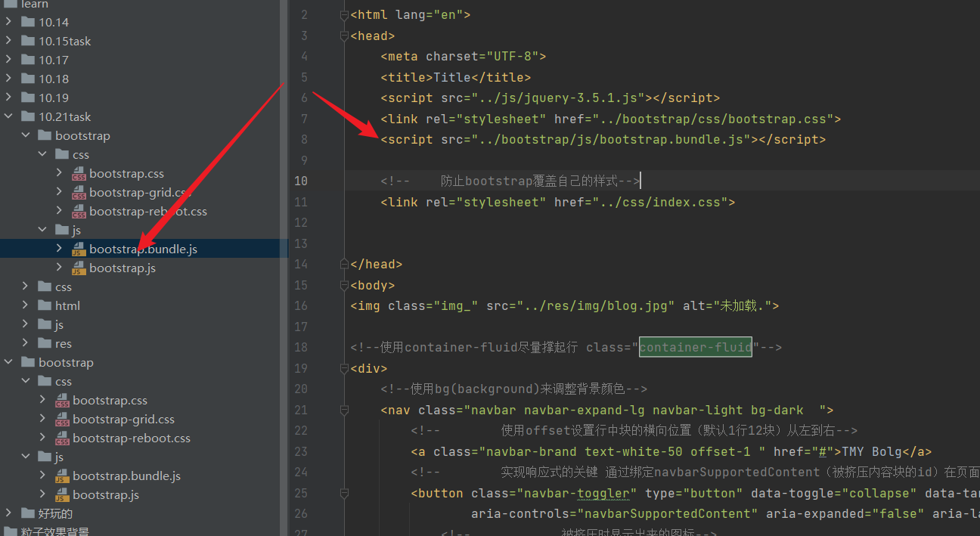Image resolution: width=980 pixels, height=536 pixels.
Task: Select bootstrap.css in the learn-level bootstrap folder
Action: (x=110, y=401)
